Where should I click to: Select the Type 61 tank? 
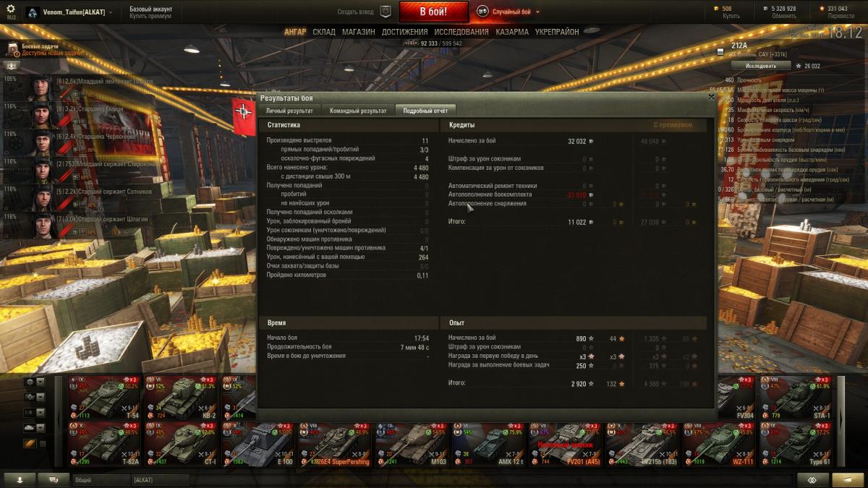795,444
